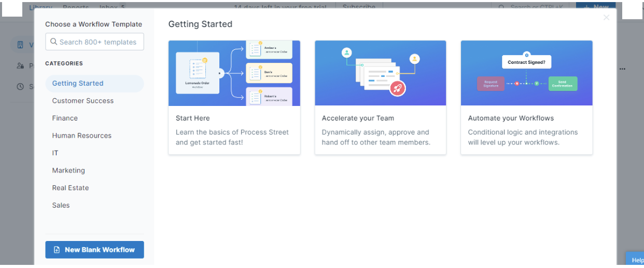Click the rocket icon on Accelerate card
The image size is (644, 268).
coord(398,88)
